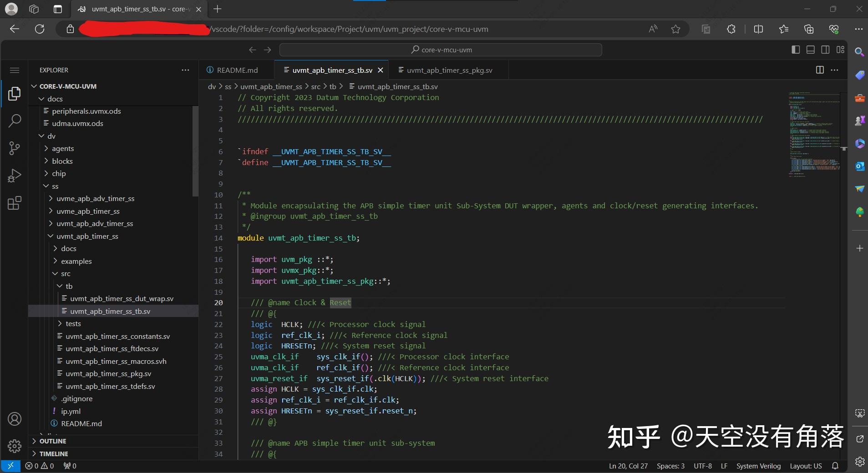Screen dimensions: 868x473
Task: Add this page to browser favorites
Action: click(675, 29)
